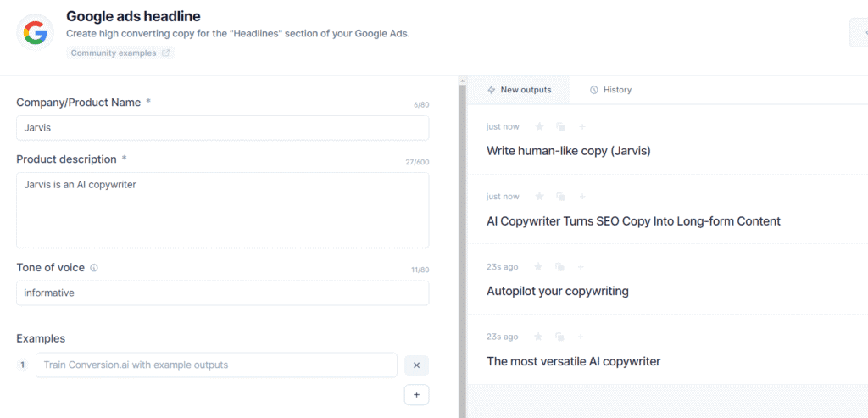
Task: Select the 'Write human-like copy (Jarvis)' headline text
Action: pos(569,151)
